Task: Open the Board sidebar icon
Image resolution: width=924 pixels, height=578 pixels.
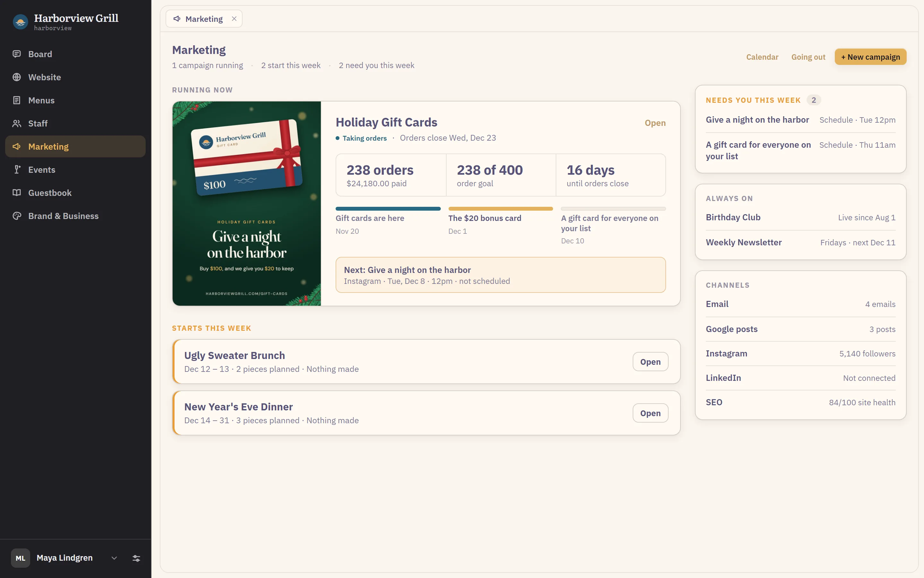Action: [17, 54]
